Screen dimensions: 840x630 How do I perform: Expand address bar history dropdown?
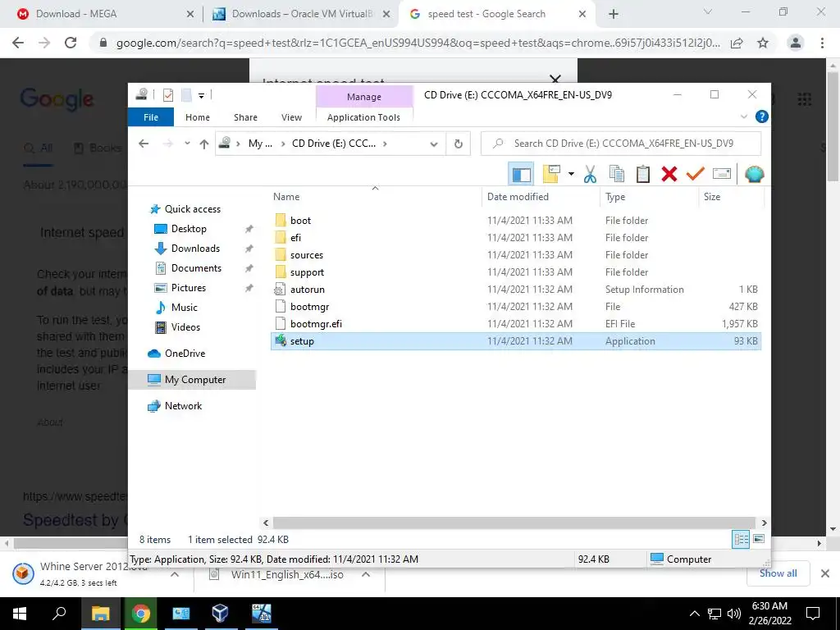(434, 144)
